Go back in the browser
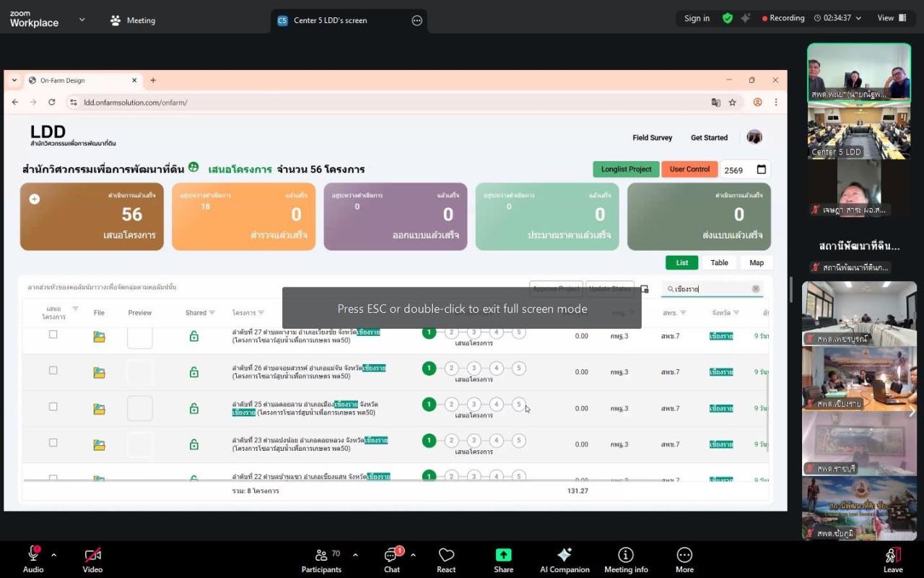Viewport: 924px width, 578px height. [15, 103]
